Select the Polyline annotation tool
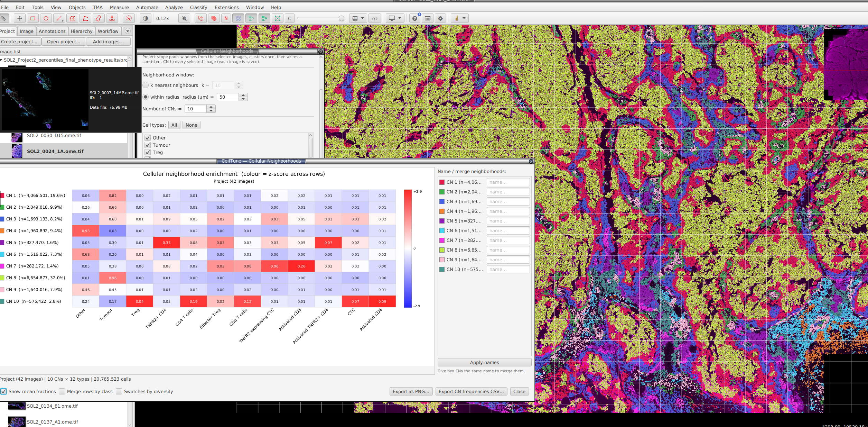 pyautogui.click(x=85, y=18)
